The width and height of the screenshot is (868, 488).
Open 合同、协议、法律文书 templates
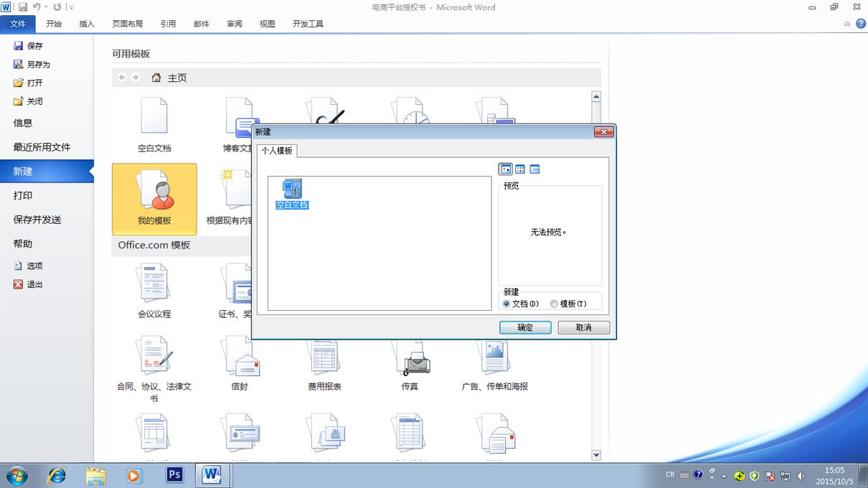click(154, 369)
